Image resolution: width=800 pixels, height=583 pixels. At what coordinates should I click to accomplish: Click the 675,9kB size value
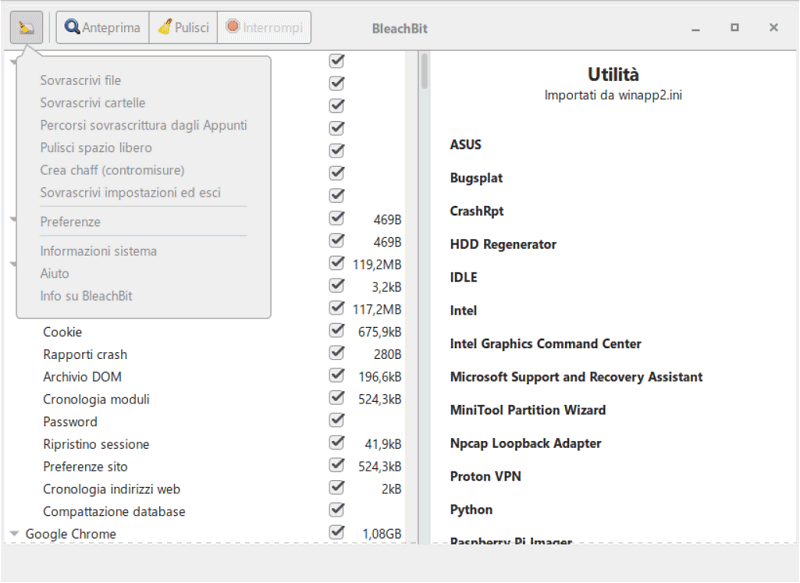coord(380,332)
